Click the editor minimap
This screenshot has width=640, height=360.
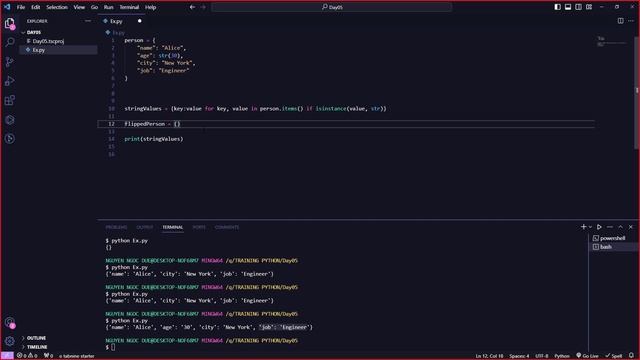[611, 41]
